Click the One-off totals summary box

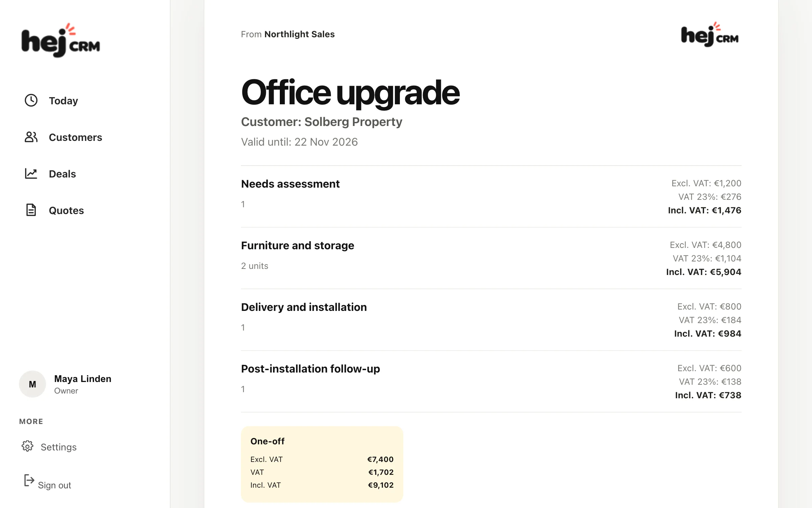(322, 464)
